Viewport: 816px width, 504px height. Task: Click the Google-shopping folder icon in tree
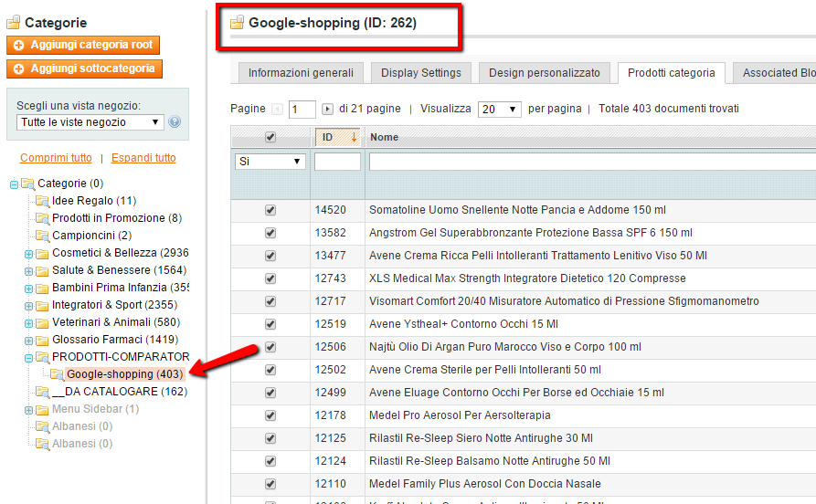[56, 374]
